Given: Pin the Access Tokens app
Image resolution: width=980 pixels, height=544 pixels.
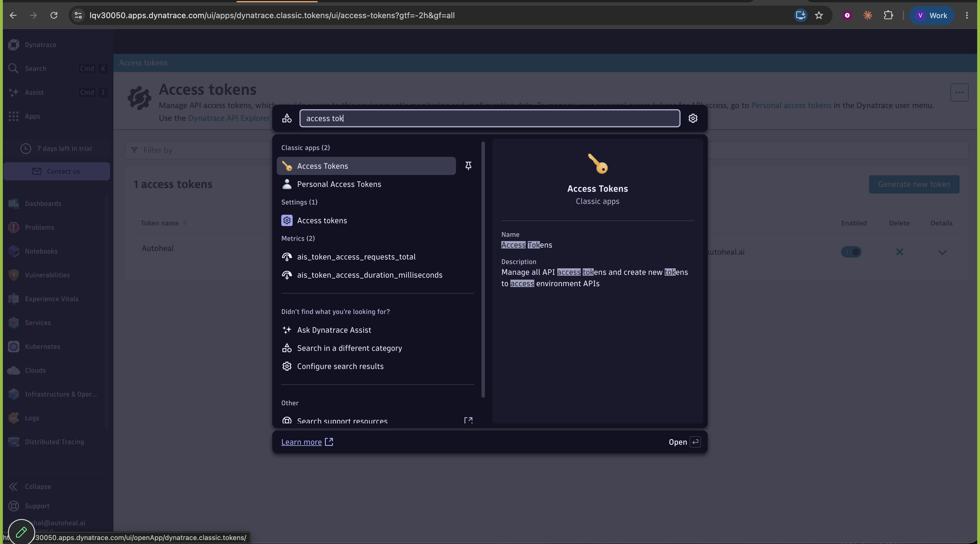Looking at the screenshot, I should 468,166.
